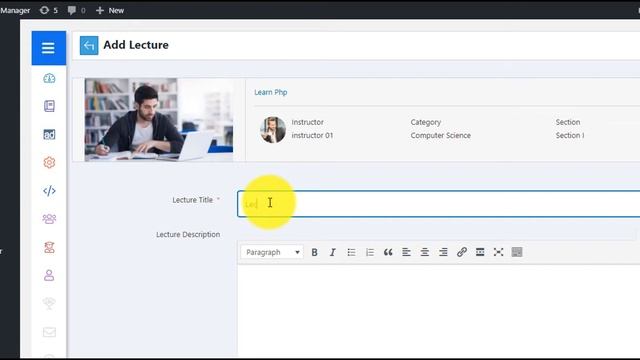Click the 'Computer Science' category text
Image resolution: width=640 pixels, height=360 pixels.
tap(440, 135)
